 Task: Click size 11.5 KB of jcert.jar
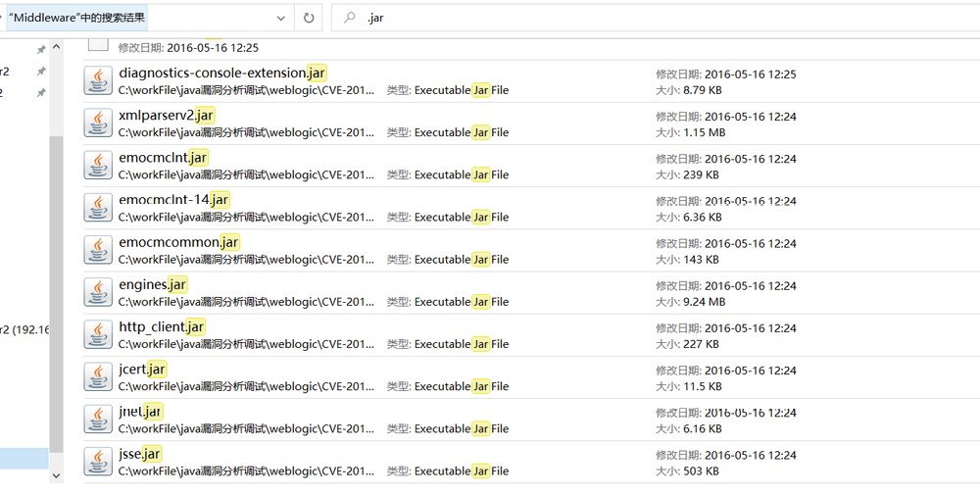[689, 387]
